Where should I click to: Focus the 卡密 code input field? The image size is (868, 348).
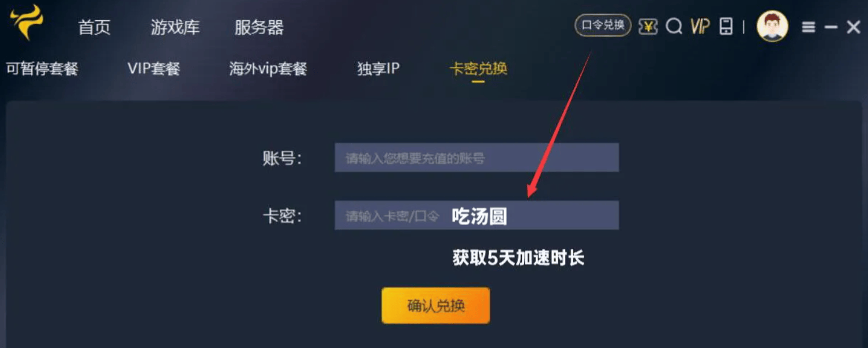pyautogui.click(x=476, y=215)
